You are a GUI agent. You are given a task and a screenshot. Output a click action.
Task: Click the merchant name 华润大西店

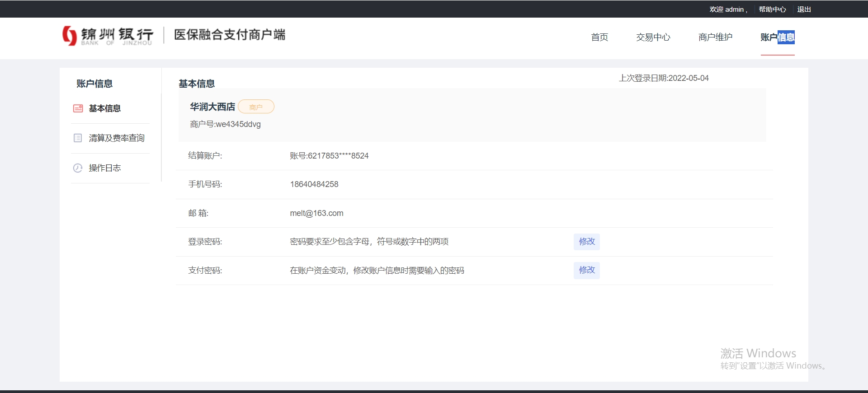click(x=212, y=107)
